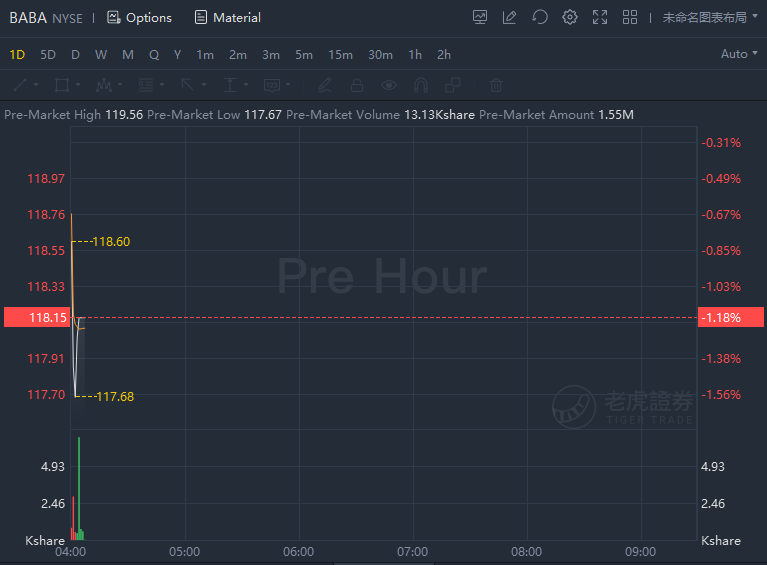Click the 118.60 high marker label

point(111,242)
